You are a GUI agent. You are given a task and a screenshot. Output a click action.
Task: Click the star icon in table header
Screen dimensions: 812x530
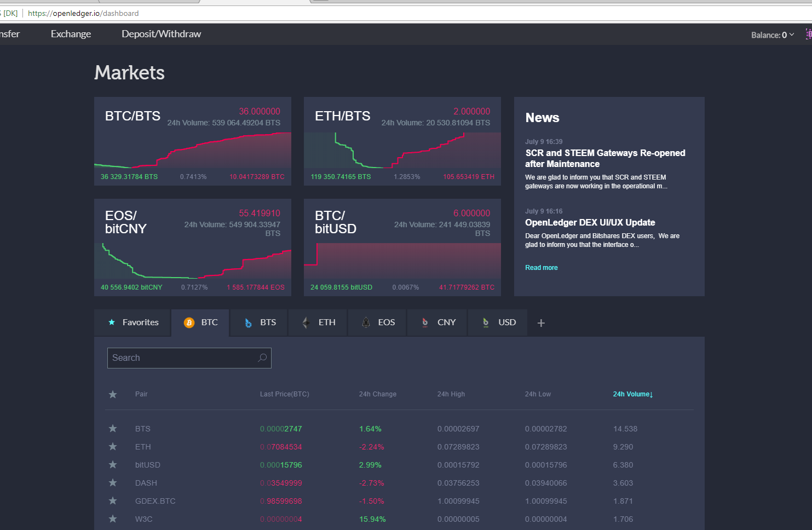click(x=113, y=394)
